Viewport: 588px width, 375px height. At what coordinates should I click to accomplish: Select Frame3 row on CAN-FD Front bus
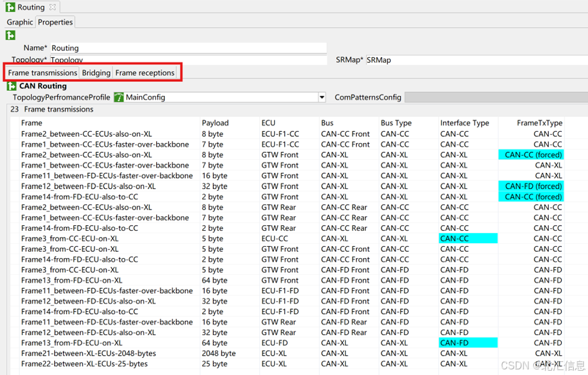click(x=292, y=270)
